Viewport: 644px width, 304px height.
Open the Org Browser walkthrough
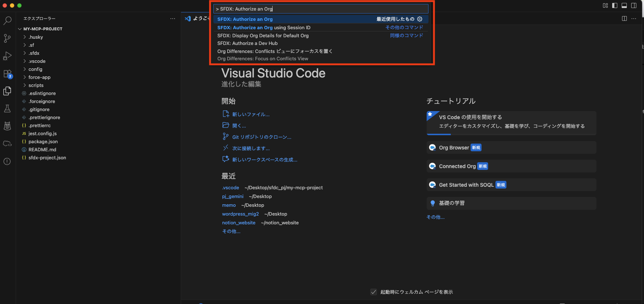click(x=511, y=148)
